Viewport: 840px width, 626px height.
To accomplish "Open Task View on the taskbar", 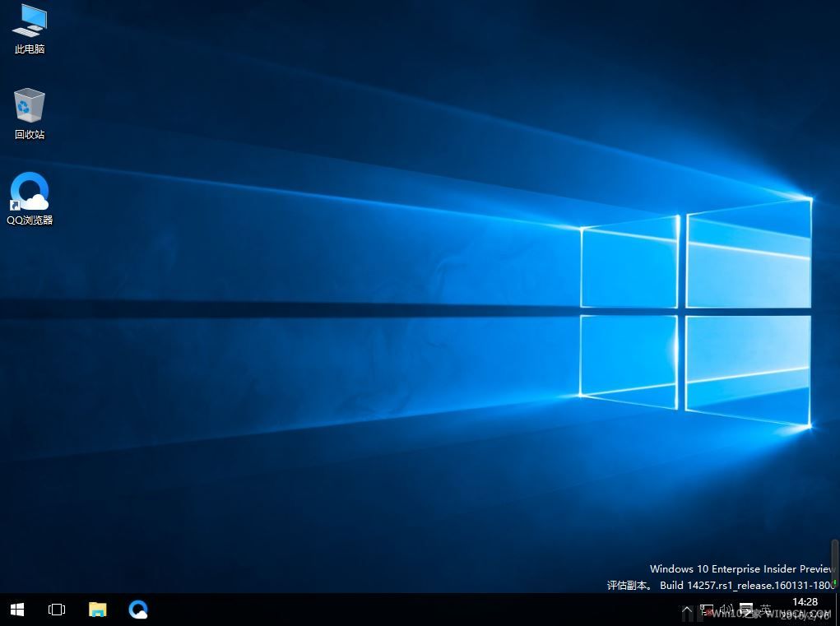I will pyautogui.click(x=57, y=610).
